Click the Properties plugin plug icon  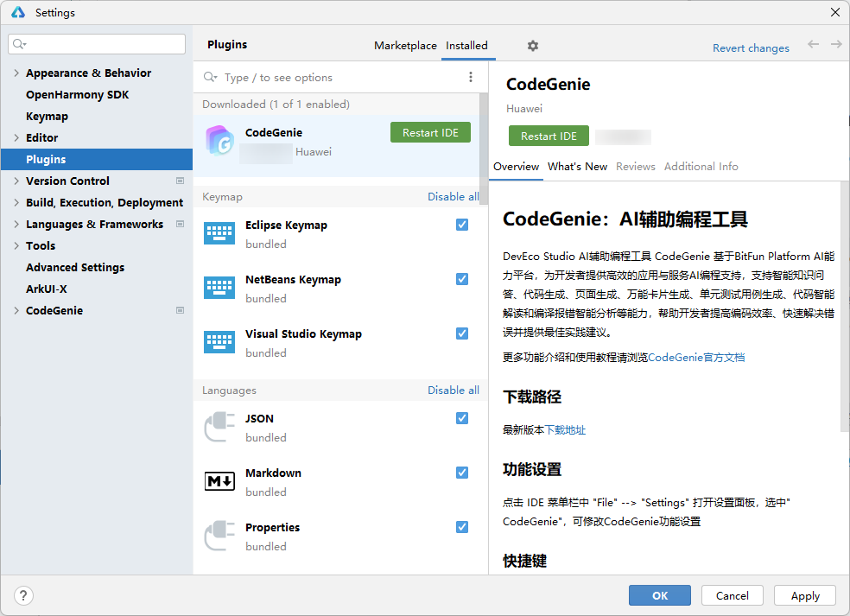coord(219,536)
